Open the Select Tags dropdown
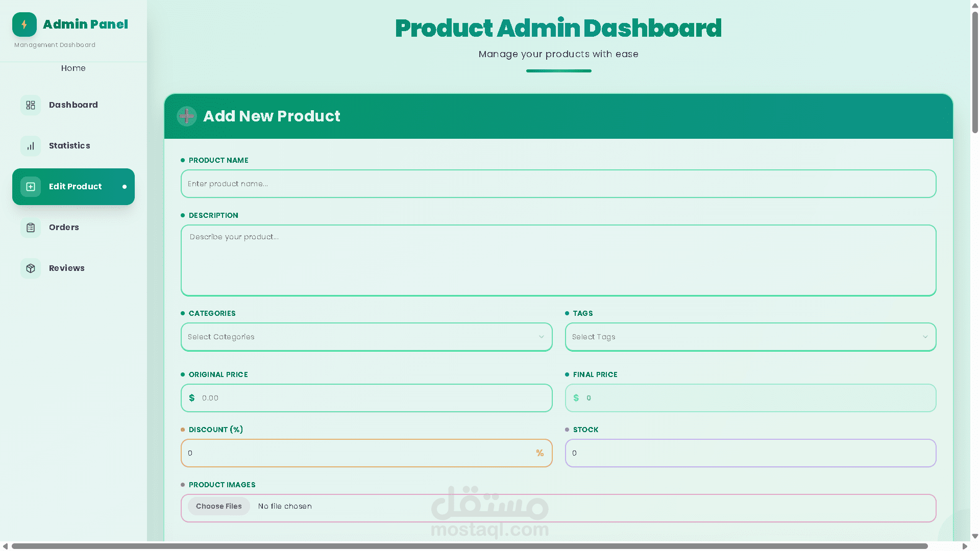Viewport: 980px width, 551px height. (x=750, y=337)
